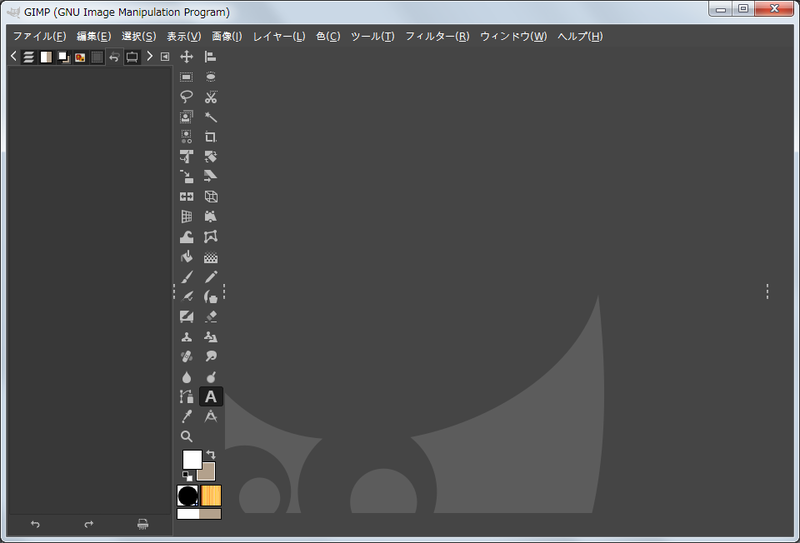Select the Rotate tool
Viewport: 800px width, 543px height.
click(x=210, y=157)
